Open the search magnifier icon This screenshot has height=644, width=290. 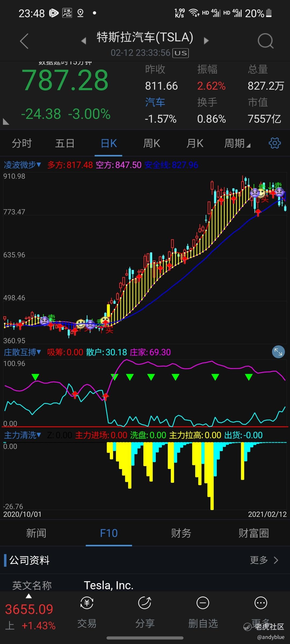click(266, 41)
